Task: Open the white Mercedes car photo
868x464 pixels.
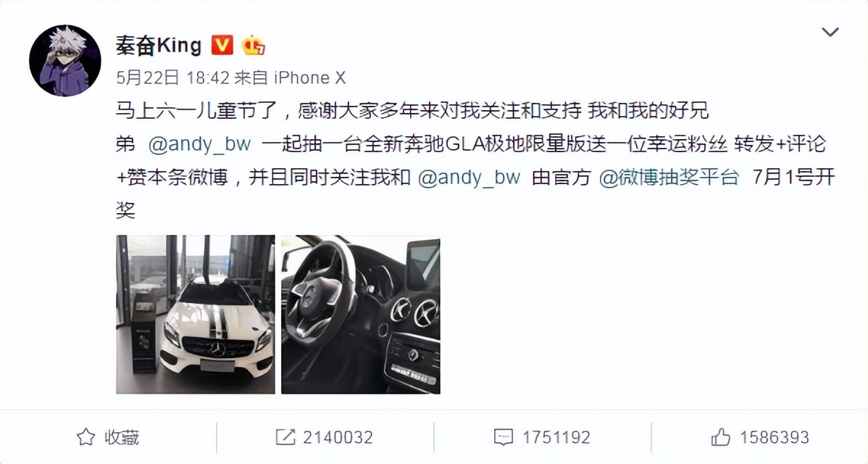Action: point(196,315)
